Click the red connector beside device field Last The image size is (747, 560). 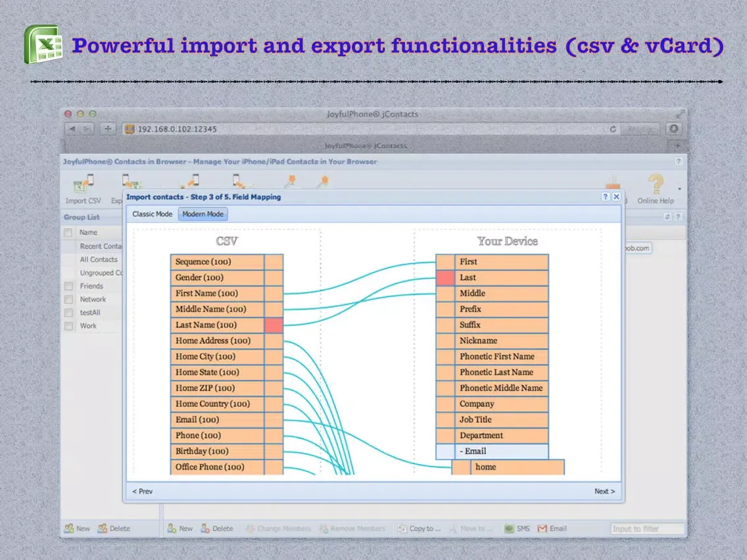(x=445, y=277)
